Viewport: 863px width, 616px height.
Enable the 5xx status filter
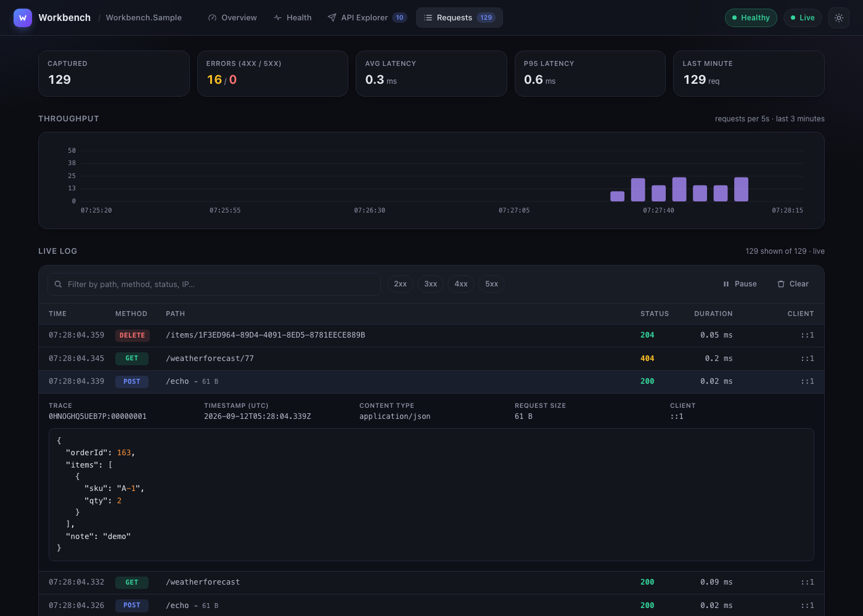[x=491, y=284]
